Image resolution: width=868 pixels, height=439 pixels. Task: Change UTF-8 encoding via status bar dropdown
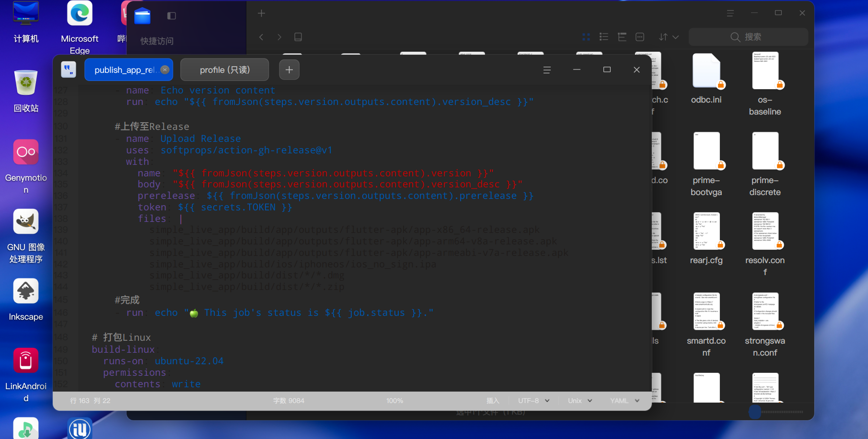[x=533, y=401]
